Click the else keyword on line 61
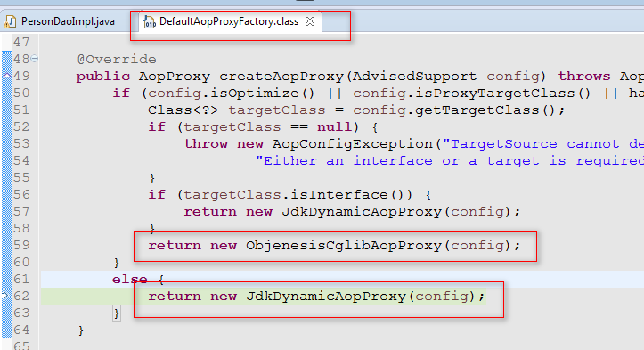This screenshot has height=350, width=644. coord(129,280)
